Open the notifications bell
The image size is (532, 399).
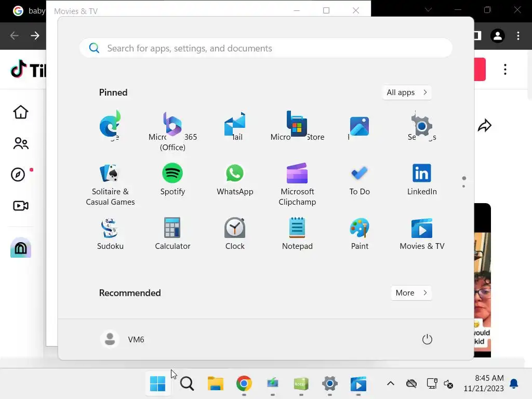[514, 384]
